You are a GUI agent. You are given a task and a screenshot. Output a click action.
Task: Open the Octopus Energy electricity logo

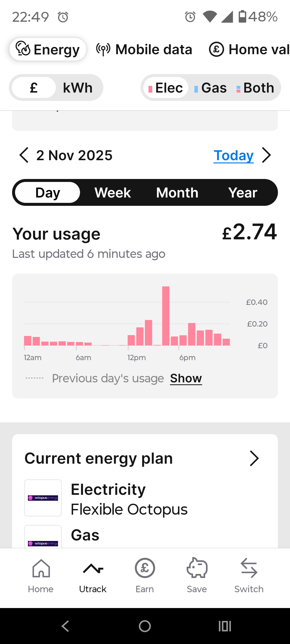(x=43, y=498)
